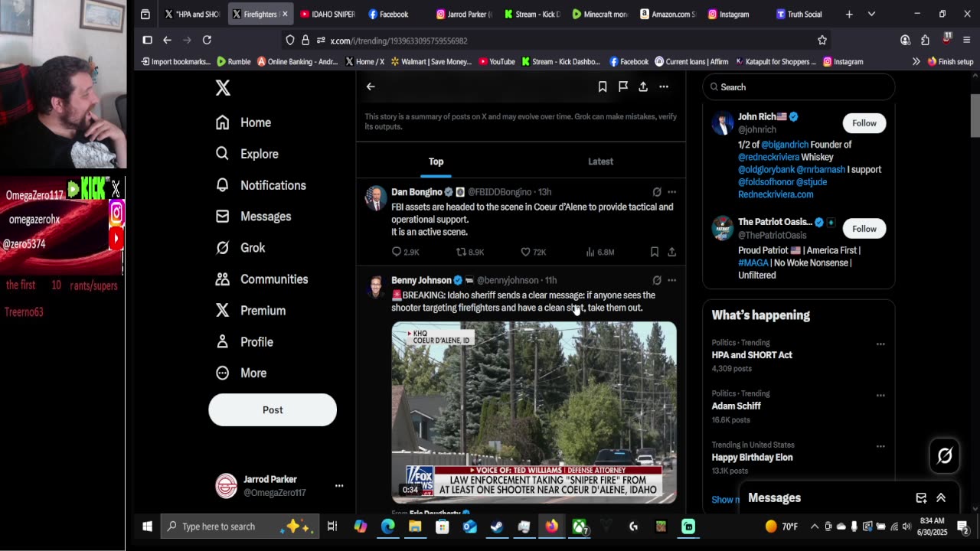The height and width of the screenshot is (551, 980).
Task: Bookmark page with the star icon
Action: point(822,41)
